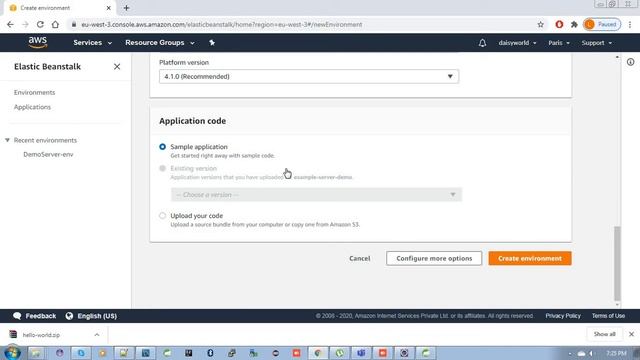This screenshot has height=360, width=640.
Task: Click the English (US) globe icon
Action: pyautogui.click(x=69, y=316)
